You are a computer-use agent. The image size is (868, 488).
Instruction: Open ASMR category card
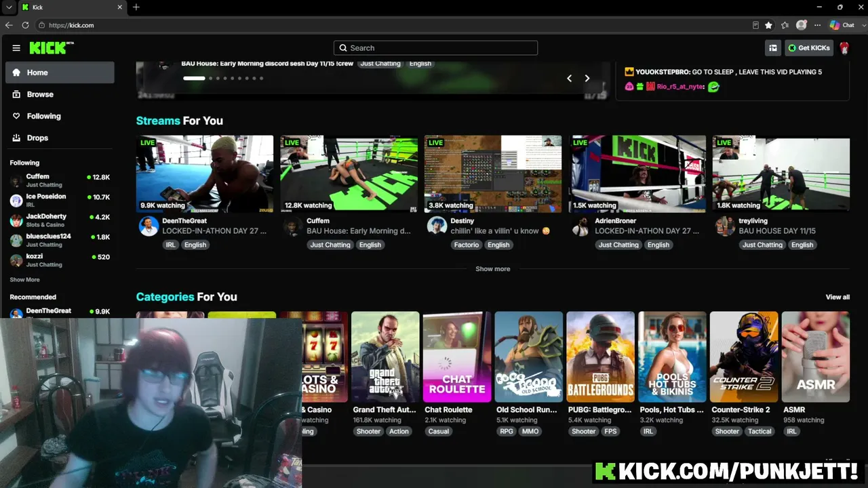[816, 357]
